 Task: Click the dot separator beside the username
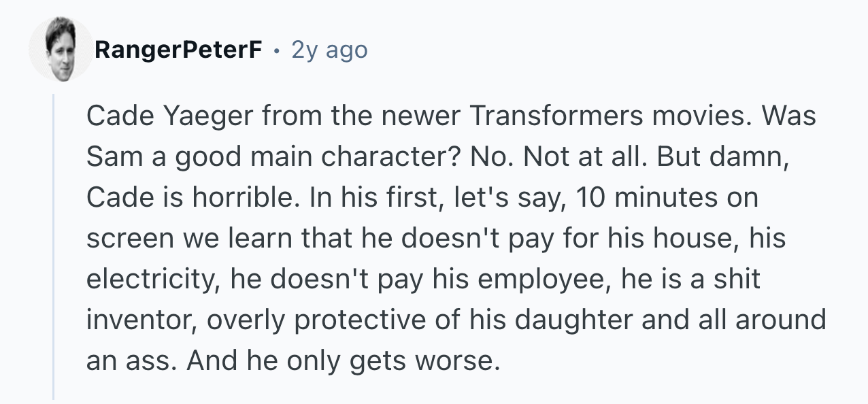[x=276, y=50]
